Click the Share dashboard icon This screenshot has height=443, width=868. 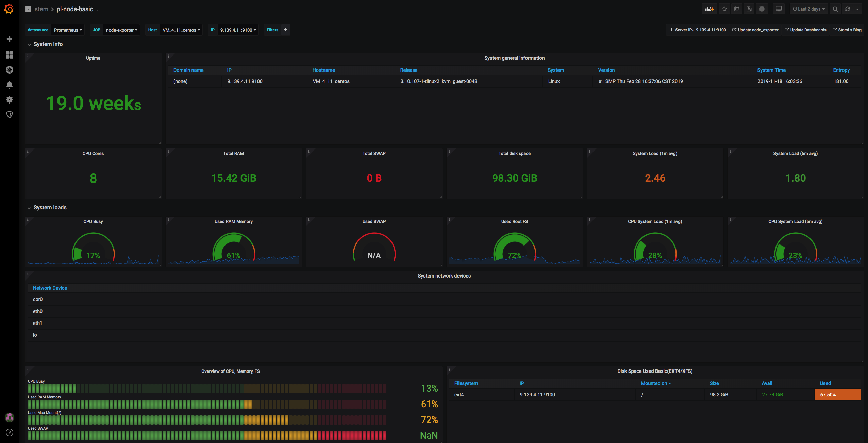coord(737,9)
